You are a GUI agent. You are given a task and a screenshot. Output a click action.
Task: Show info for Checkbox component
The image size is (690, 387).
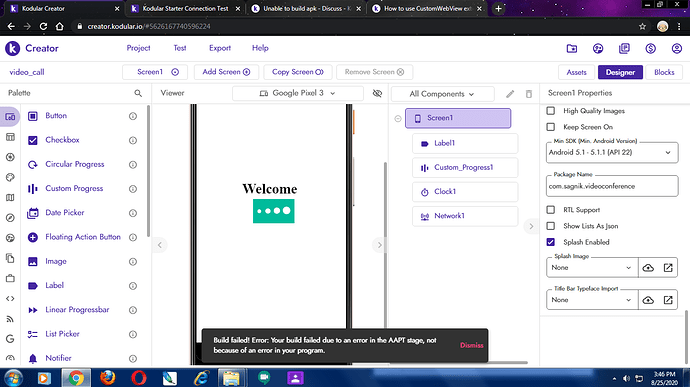point(133,140)
